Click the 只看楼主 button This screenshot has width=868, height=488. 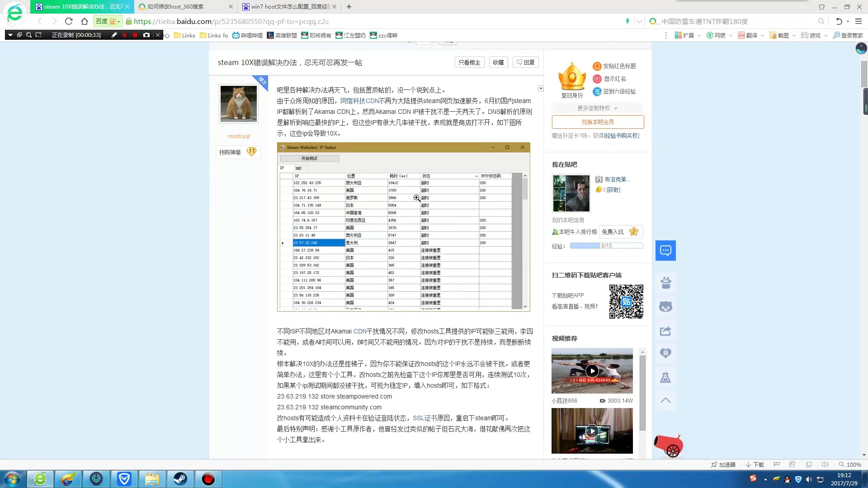[469, 62]
